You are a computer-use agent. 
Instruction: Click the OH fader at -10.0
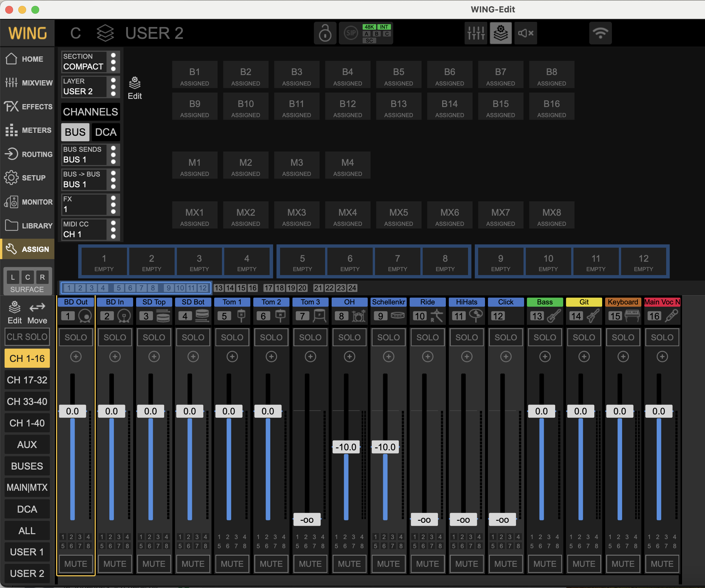[x=346, y=447]
